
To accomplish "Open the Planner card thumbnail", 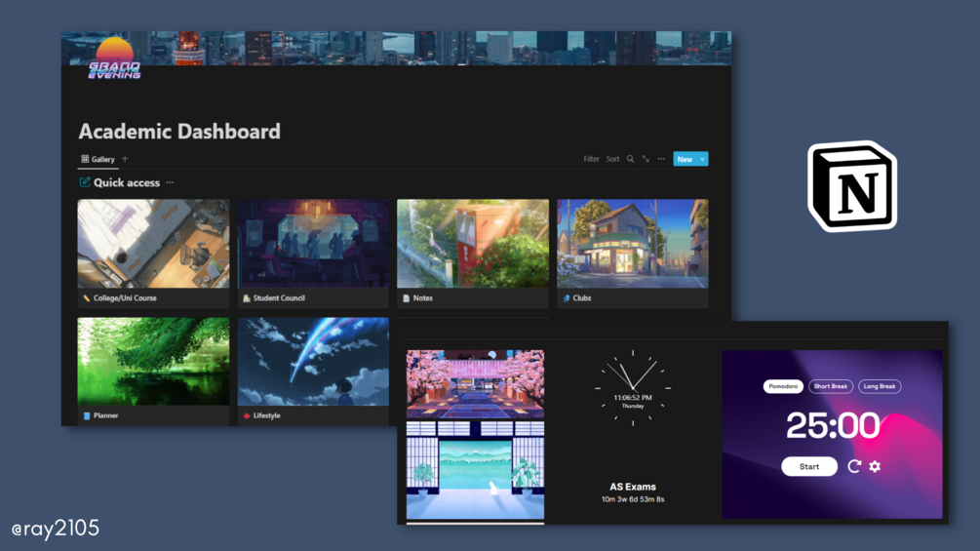I will [153, 361].
